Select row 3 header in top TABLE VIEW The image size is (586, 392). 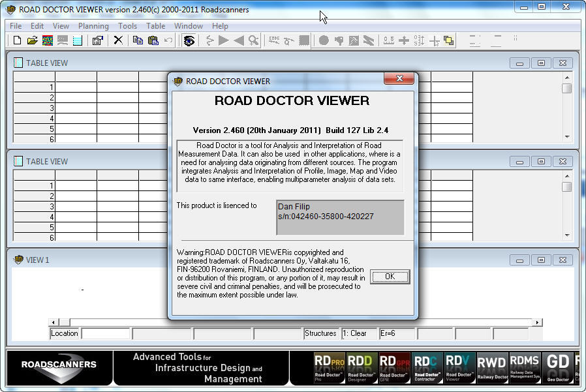[34, 108]
